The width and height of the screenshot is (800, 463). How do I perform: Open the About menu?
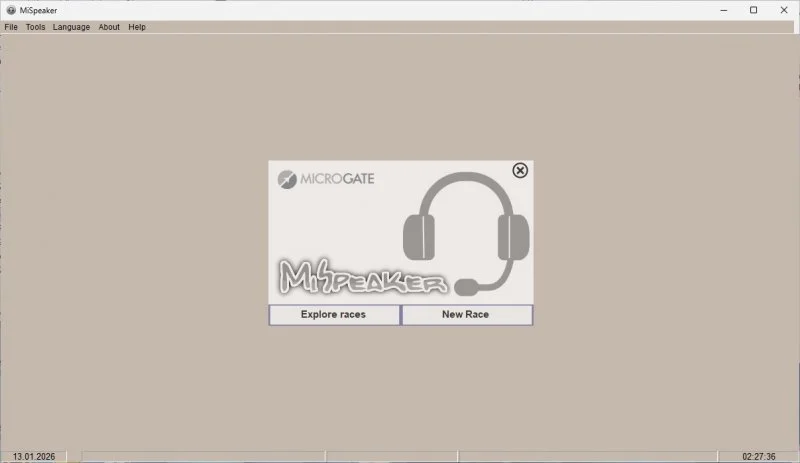[109, 27]
